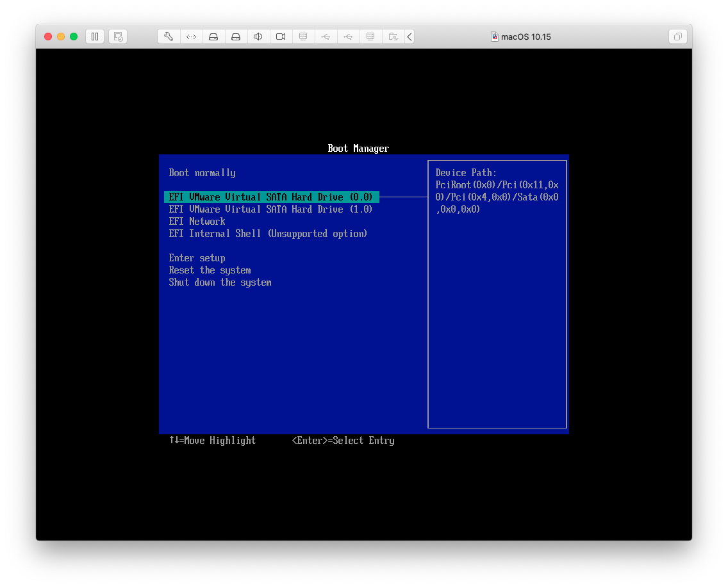728x588 pixels.
Task: Open the snapshots button in toolbar
Action: pyautogui.click(x=118, y=37)
